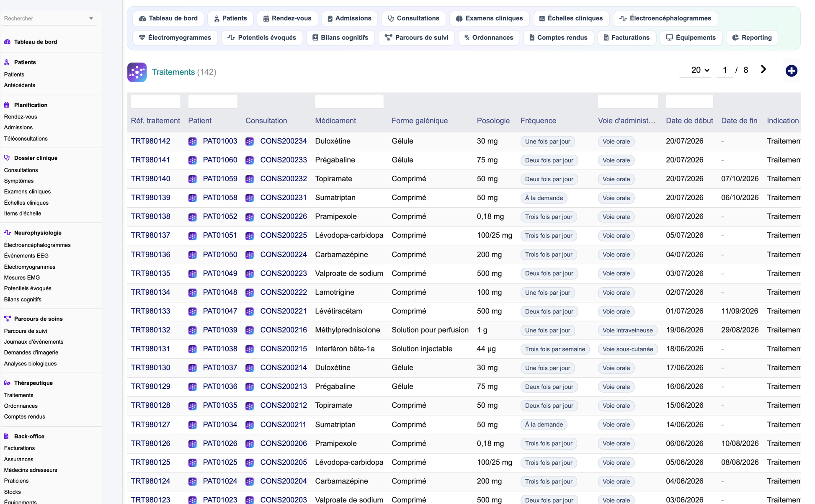Click the 'Voie sous-cutanée' tag
The width and height of the screenshot is (815, 504).
628,349
